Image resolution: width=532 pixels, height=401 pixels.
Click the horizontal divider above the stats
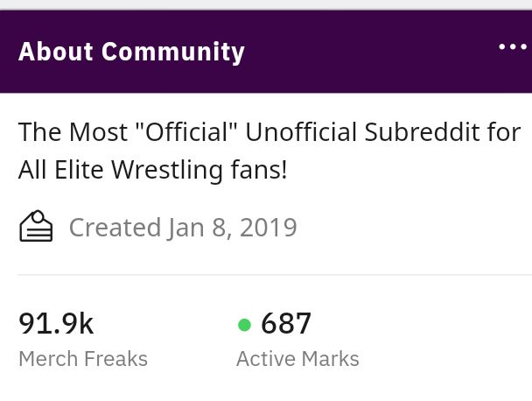(x=266, y=275)
